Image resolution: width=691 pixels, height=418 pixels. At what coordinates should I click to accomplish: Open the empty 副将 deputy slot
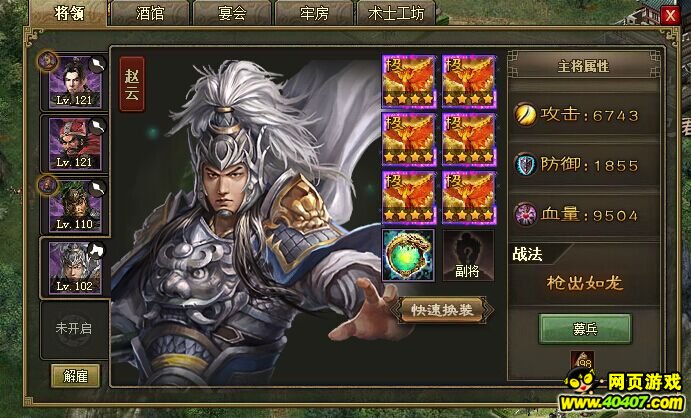pos(468,255)
